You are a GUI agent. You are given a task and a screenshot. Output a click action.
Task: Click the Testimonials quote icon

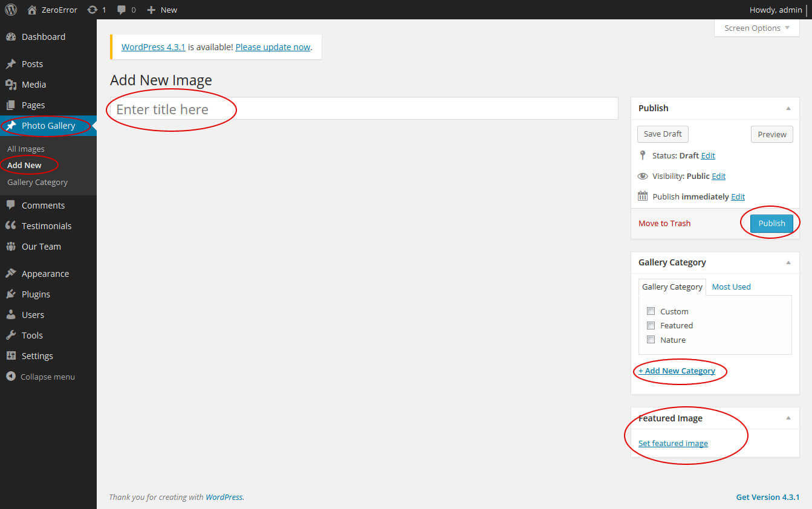pos(11,226)
